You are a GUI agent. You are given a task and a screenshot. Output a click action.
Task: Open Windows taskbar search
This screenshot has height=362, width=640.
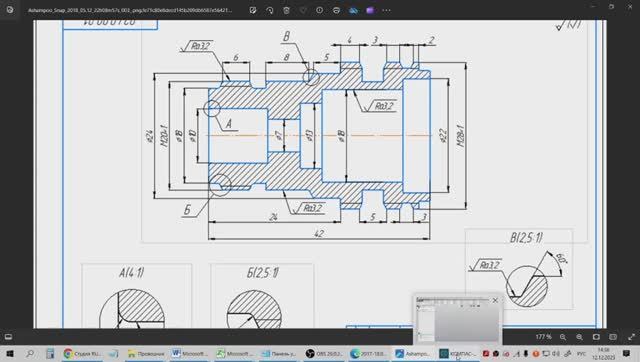pyautogui.click(x=30, y=353)
